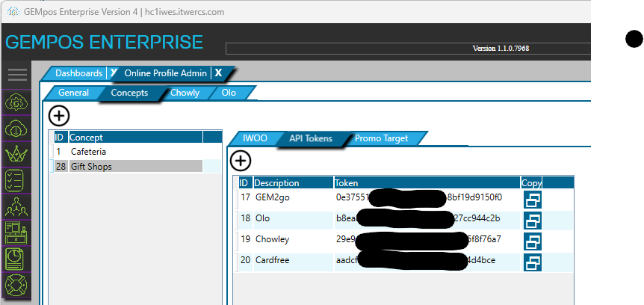This screenshot has width=644, height=305.
Task: Click the life ring support icon
Action: tap(16, 286)
